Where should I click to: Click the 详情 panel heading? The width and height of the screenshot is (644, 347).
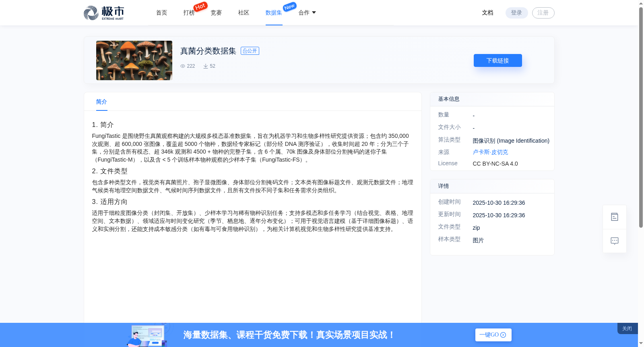pos(444,186)
